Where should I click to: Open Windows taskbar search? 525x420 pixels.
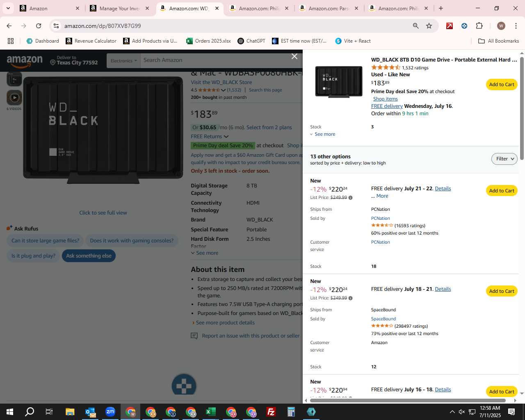pyautogui.click(x=30, y=412)
